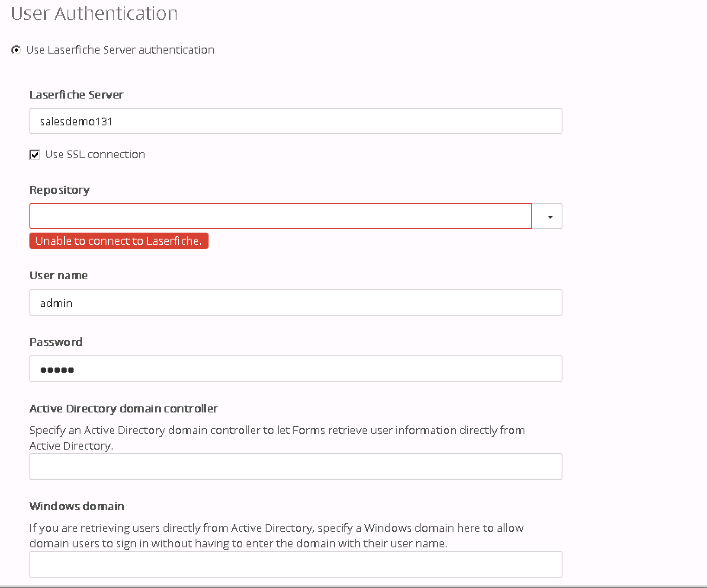Click the Windows domain label
Image resolution: width=707 pixels, height=588 pixels.
coord(77,506)
